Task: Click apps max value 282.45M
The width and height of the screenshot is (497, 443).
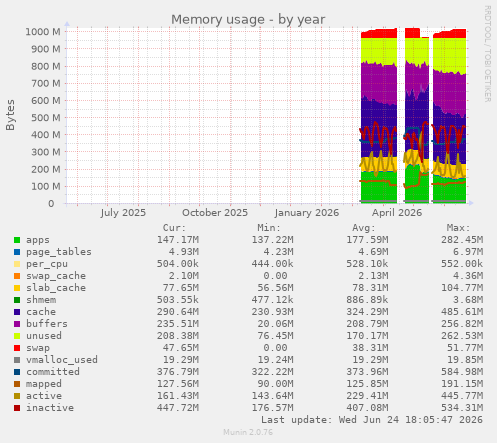Action: pyautogui.click(x=462, y=240)
